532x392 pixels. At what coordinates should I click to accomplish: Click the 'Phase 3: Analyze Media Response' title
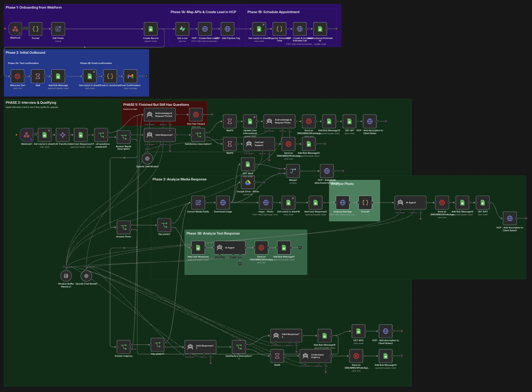pos(179,179)
